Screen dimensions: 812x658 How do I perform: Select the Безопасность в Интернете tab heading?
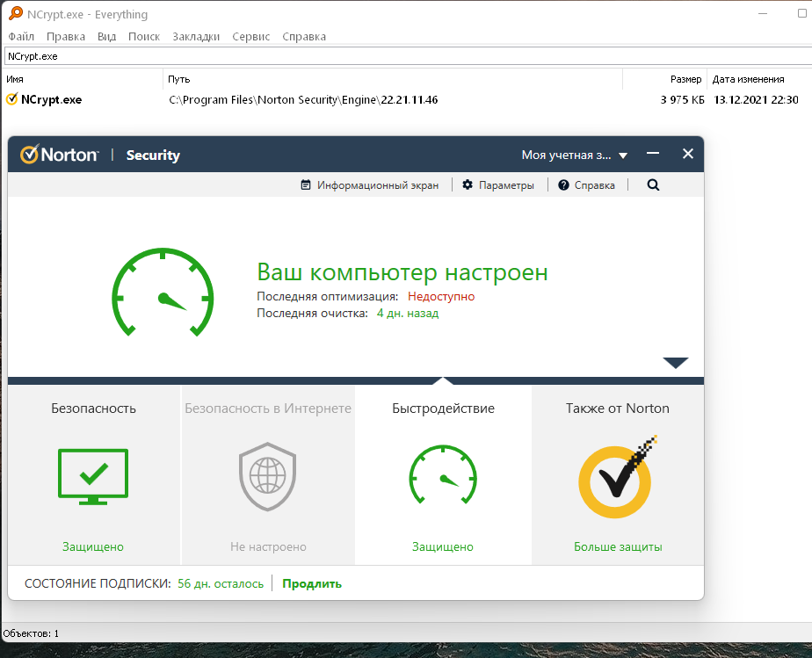[x=268, y=408]
